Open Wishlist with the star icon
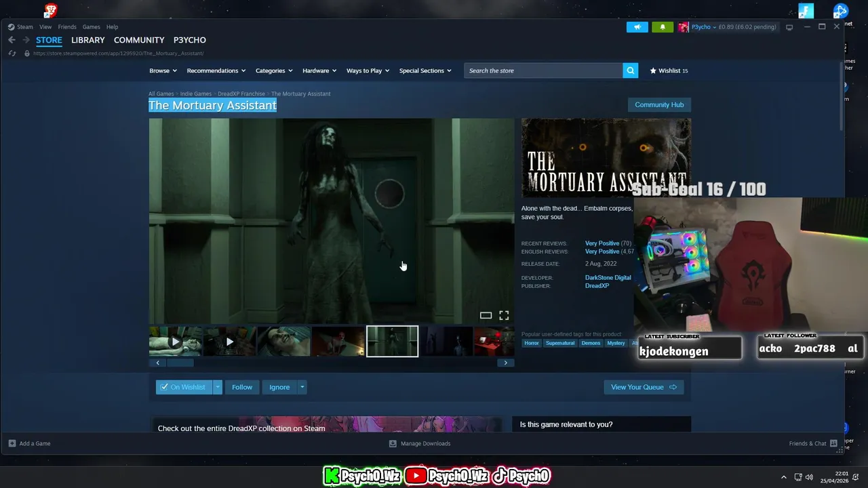Screen dimensions: 868x488 click(x=653, y=70)
